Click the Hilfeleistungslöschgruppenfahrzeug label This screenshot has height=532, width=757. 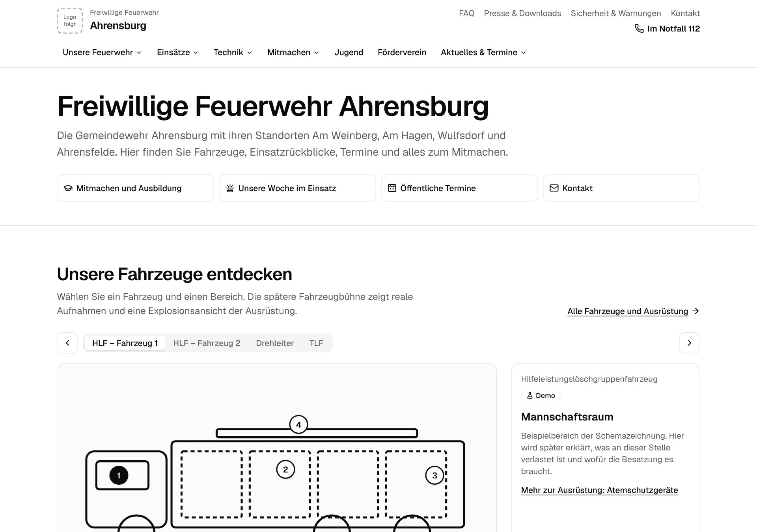click(589, 379)
